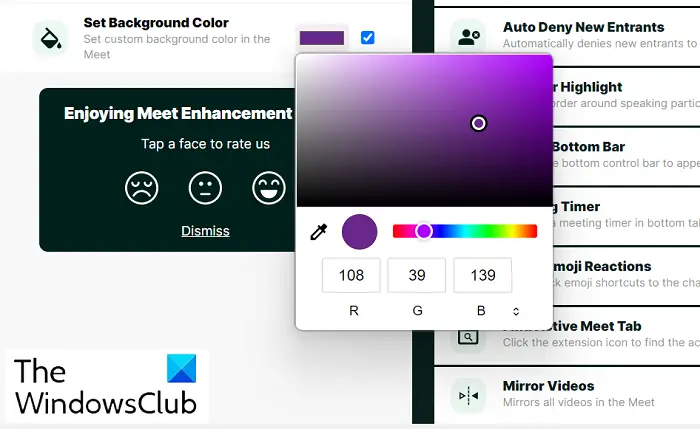Click the hue slider handle

[424, 231]
